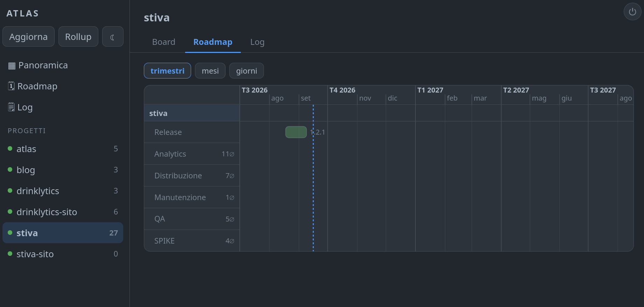
Task: Toggle dark mode moon icon
Action: click(x=113, y=36)
